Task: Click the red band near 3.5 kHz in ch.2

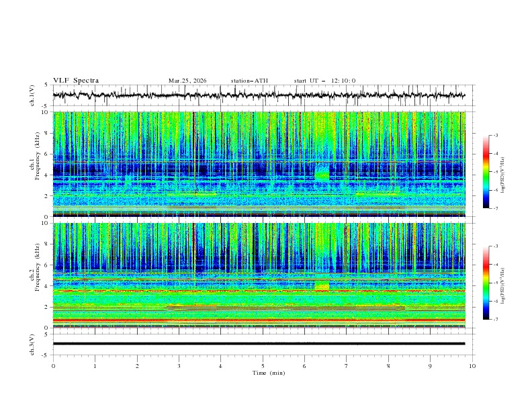Action: click(259, 291)
